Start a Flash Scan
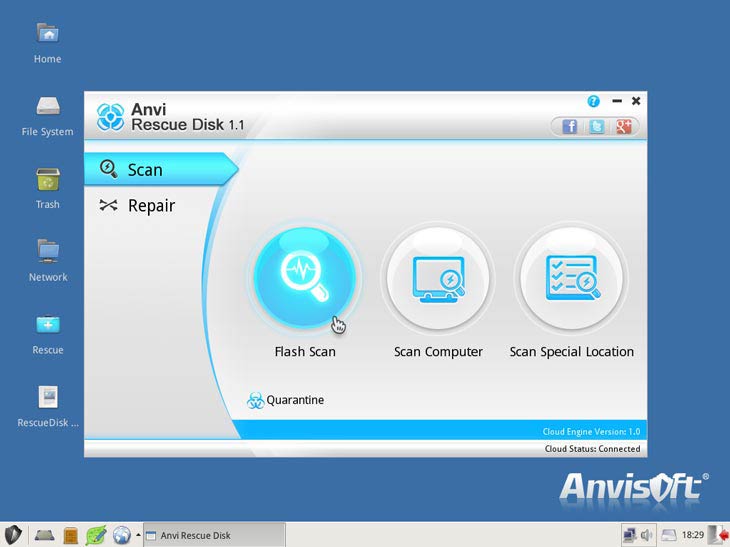The width and height of the screenshot is (730, 547). click(305, 277)
